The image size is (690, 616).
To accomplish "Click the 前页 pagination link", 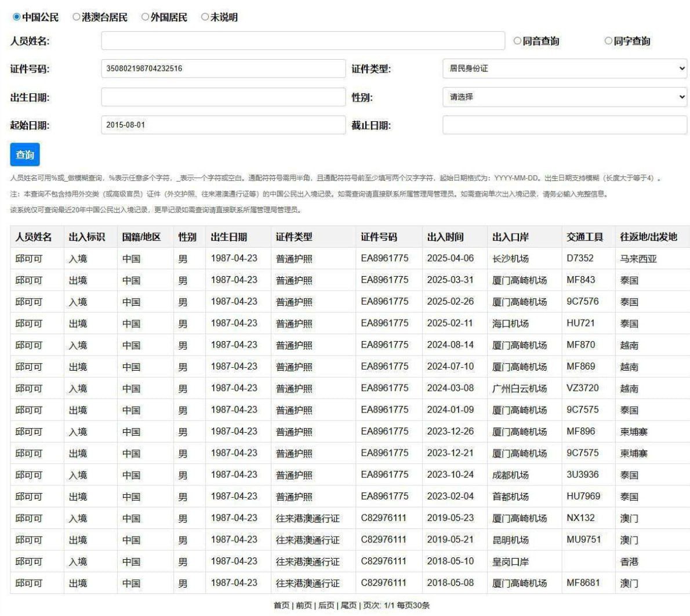I will 304,606.
